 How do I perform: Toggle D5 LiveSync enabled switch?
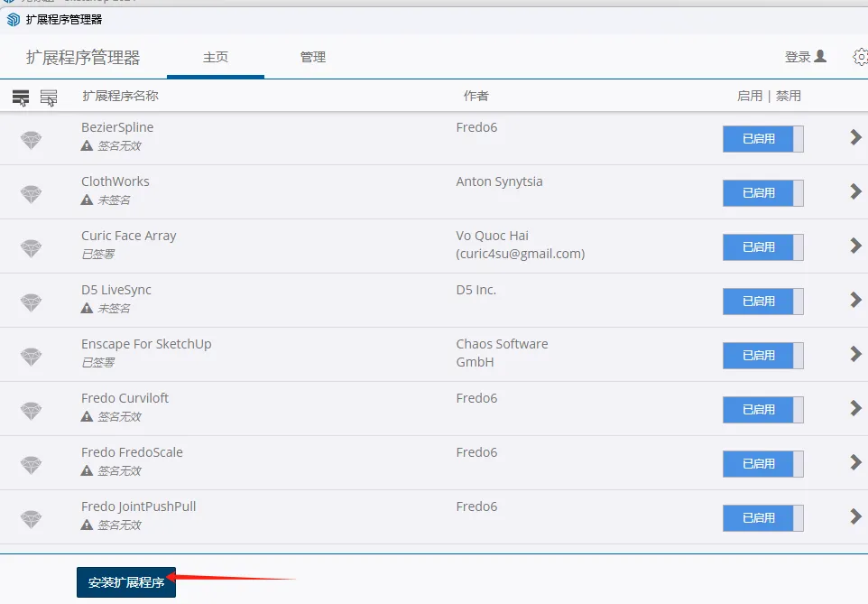[763, 302]
